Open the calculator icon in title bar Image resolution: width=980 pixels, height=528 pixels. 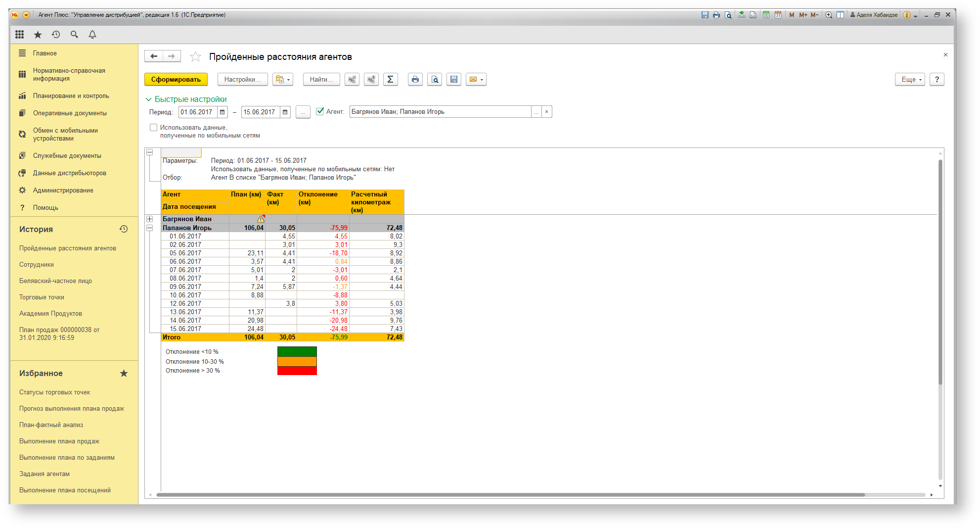coord(766,15)
